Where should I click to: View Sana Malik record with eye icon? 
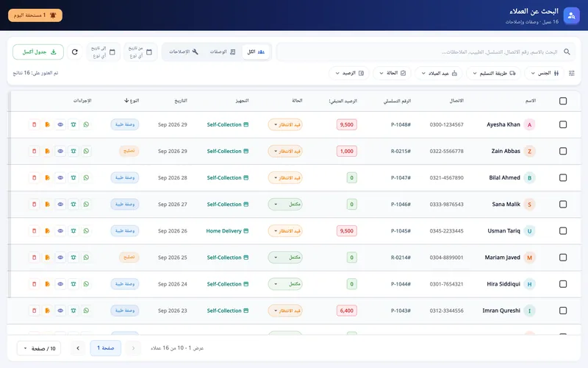pos(60,205)
